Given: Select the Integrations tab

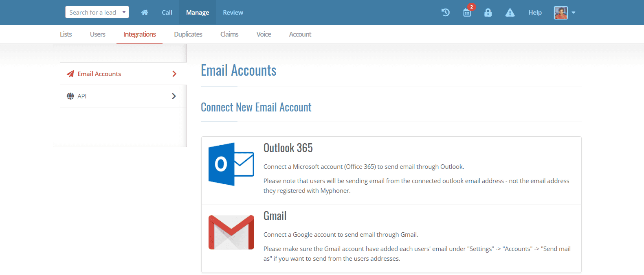Looking at the screenshot, I should [x=140, y=34].
